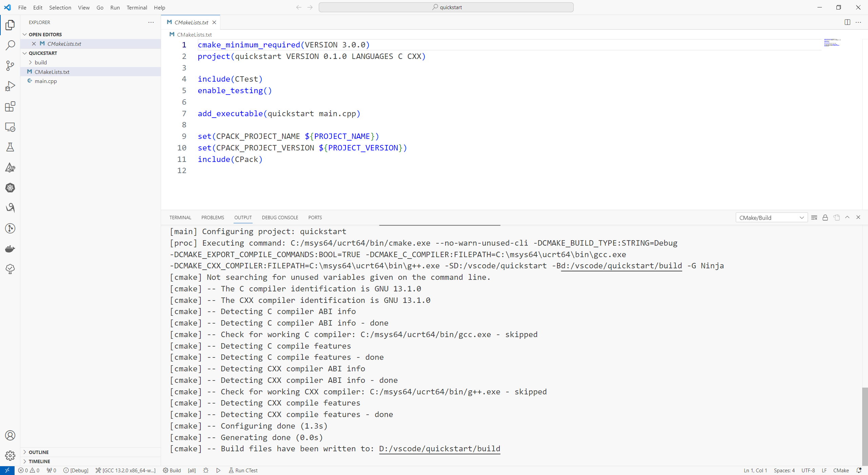
Task: Close CMakeLists.txt editor tab
Action: (214, 22)
